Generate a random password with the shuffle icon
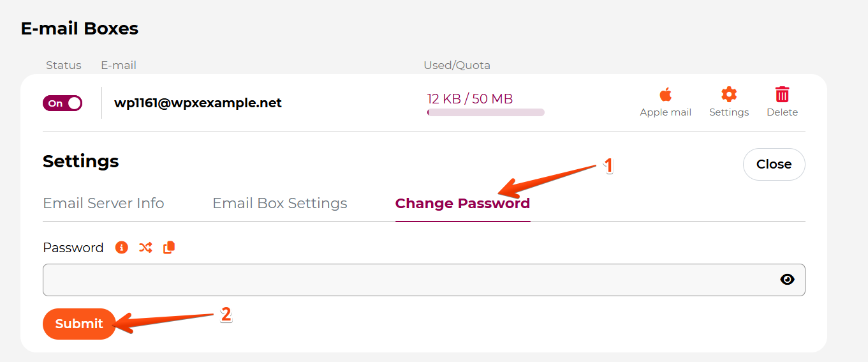This screenshot has width=868, height=362. (145, 247)
